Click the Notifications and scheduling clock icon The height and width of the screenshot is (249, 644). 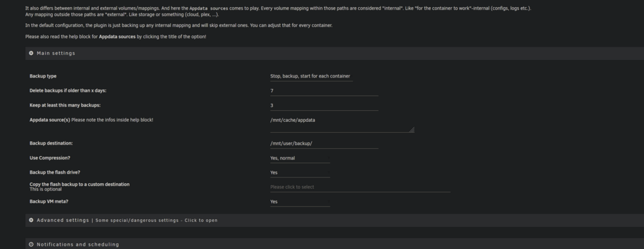click(x=31, y=244)
